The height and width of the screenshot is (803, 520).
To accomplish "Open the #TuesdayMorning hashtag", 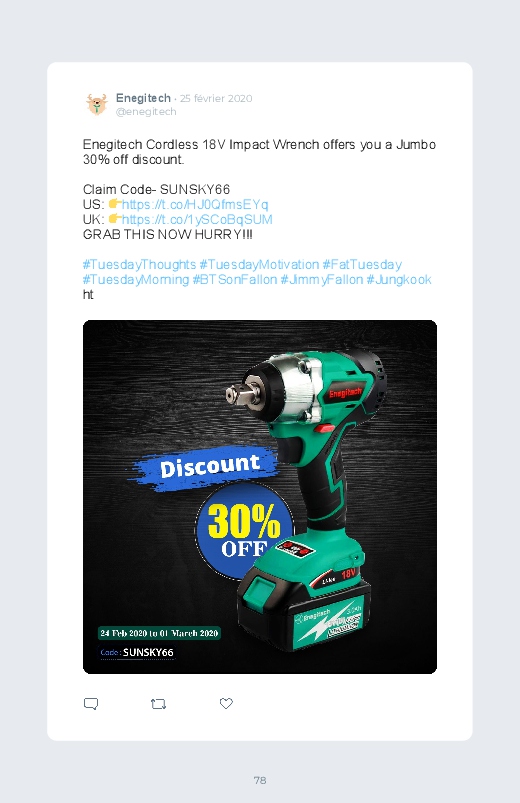I will [x=136, y=280].
